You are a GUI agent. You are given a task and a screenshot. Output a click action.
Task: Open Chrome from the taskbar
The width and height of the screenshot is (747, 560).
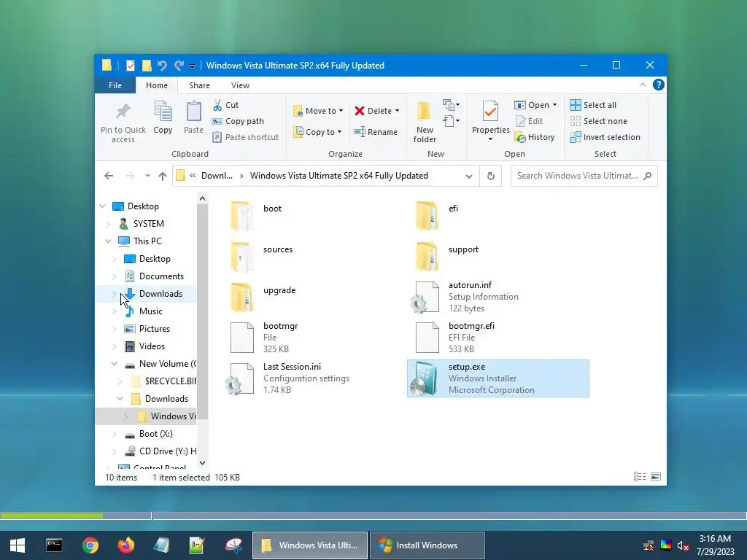[90, 545]
